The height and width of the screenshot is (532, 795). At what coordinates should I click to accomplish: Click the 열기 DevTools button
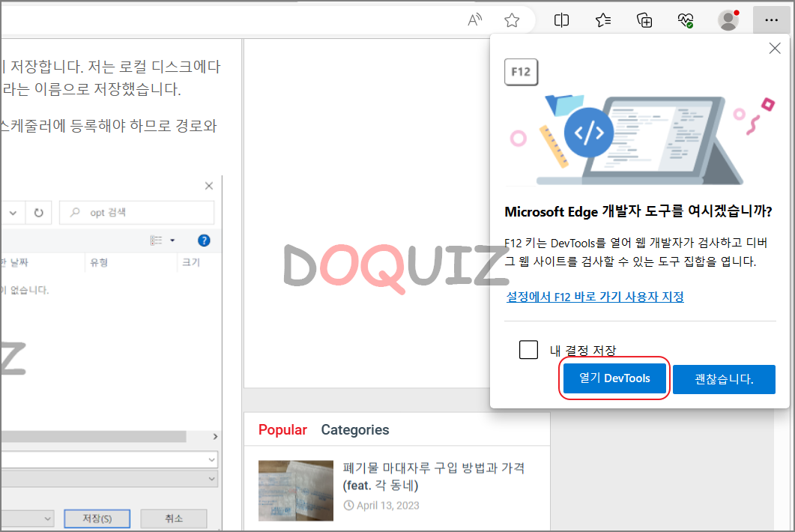pos(614,378)
